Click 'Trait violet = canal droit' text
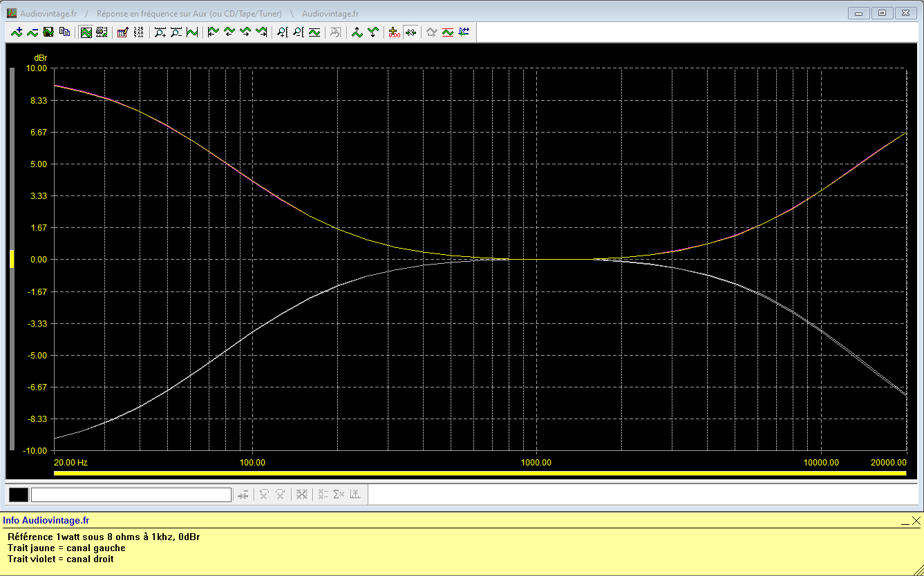 61,559
